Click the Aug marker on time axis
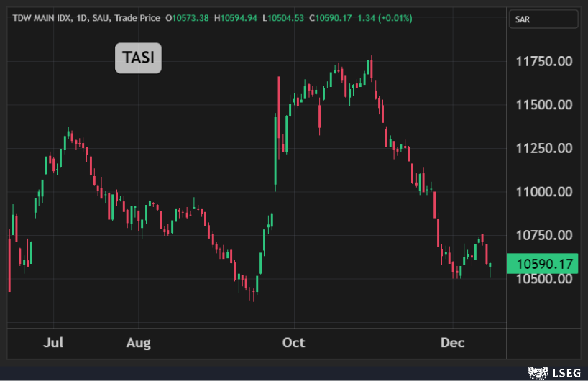Image resolution: width=588 pixels, height=381 pixels. click(x=139, y=343)
